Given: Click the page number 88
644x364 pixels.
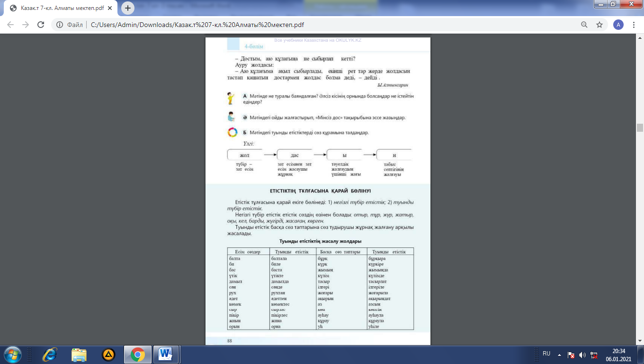Looking at the screenshot, I should pos(230,340).
